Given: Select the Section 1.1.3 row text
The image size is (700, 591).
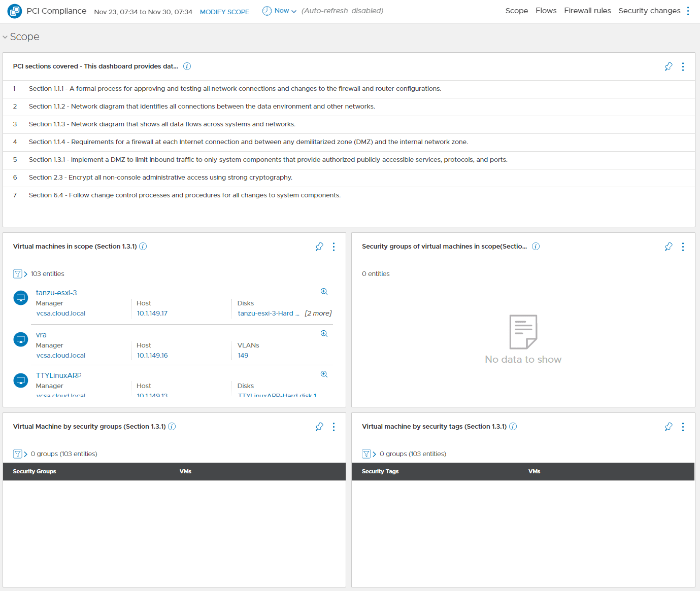Looking at the screenshot, I should click(162, 124).
